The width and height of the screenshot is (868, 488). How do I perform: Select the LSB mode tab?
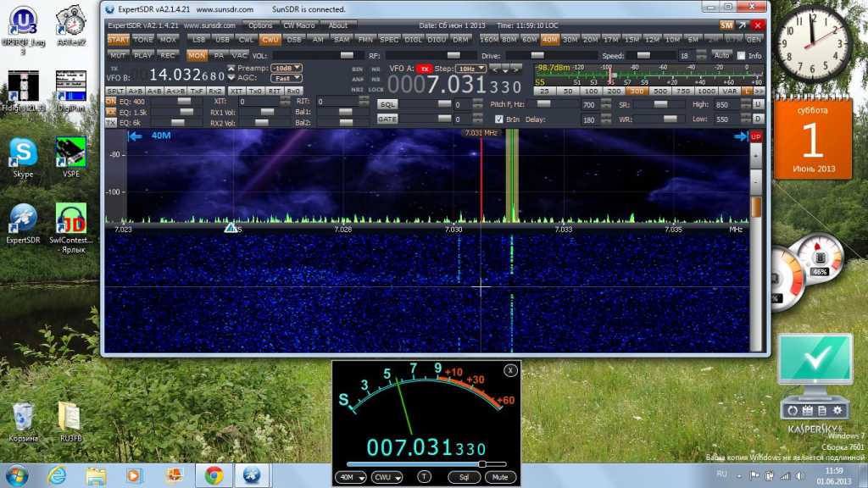[198, 40]
